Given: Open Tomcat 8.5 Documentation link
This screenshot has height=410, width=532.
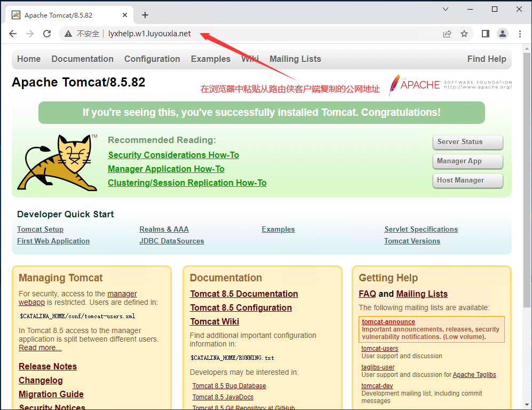Looking at the screenshot, I should [244, 294].
